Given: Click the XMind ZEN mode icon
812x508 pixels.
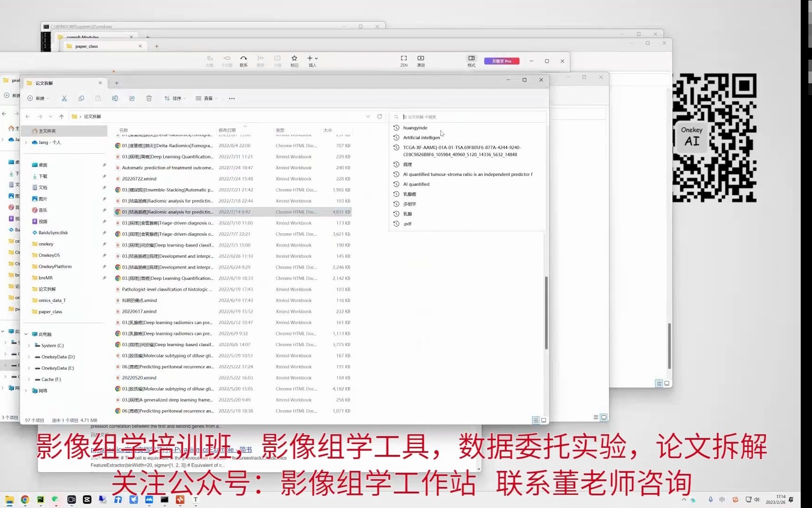Looking at the screenshot, I should pos(404,61).
